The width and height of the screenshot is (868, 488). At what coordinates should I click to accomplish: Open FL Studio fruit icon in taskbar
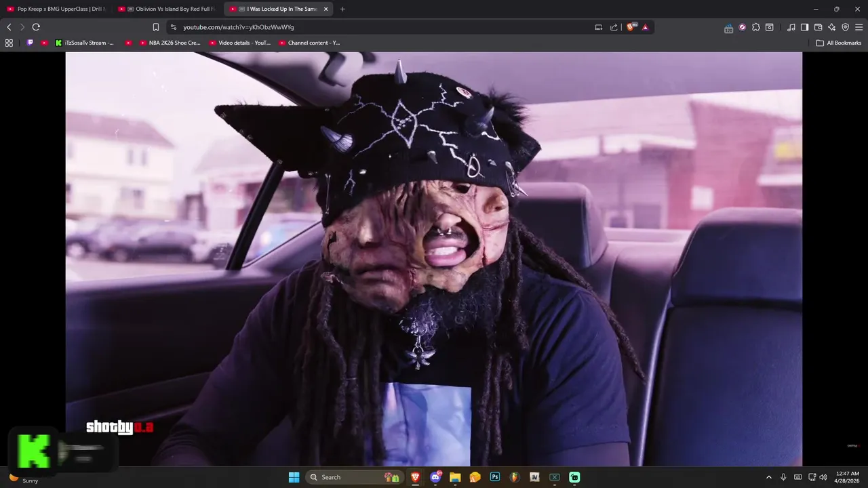[x=515, y=477]
